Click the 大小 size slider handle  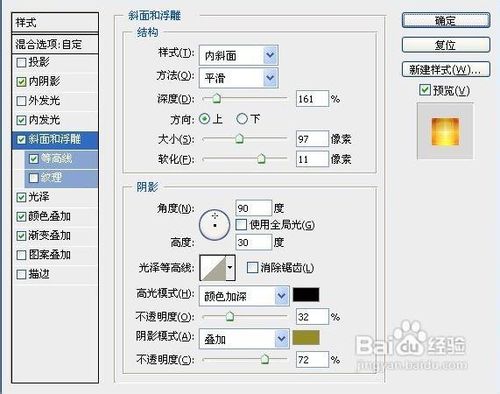pos(239,138)
